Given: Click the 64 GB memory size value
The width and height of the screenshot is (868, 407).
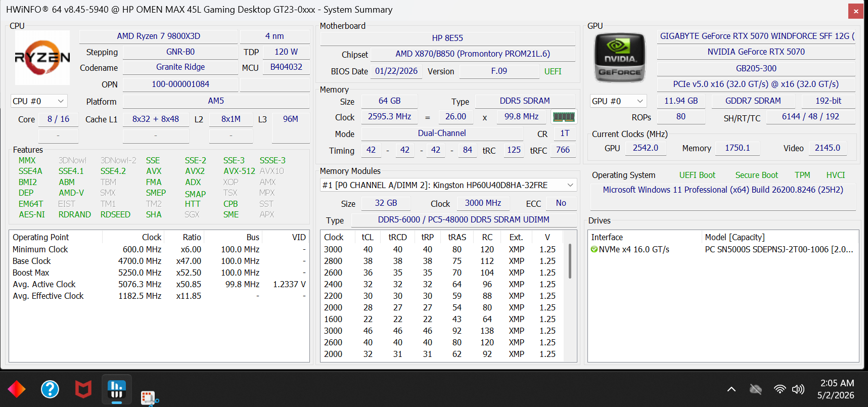Looking at the screenshot, I should point(389,101).
